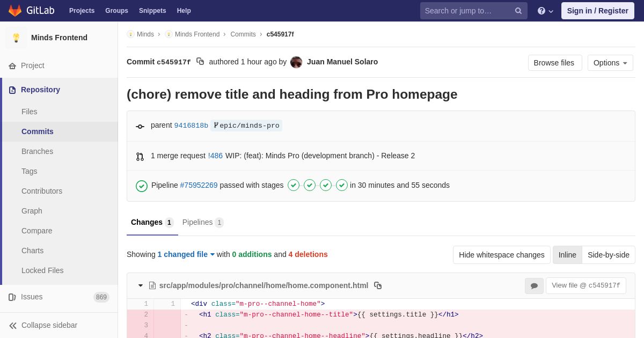644x338 pixels.
Task: Click the GitLab fox logo
Action: click(x=15, y=11)
